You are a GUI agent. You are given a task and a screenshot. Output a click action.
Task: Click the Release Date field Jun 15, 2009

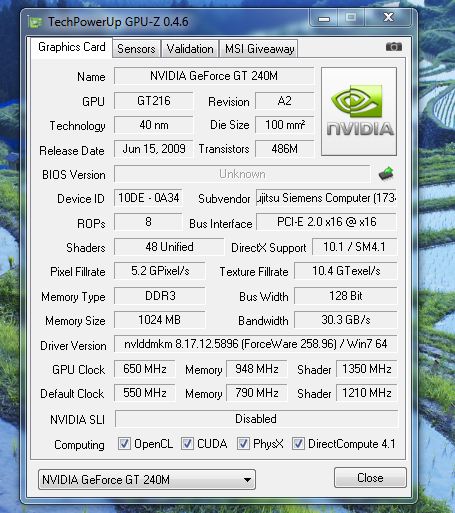click(154, 149)
